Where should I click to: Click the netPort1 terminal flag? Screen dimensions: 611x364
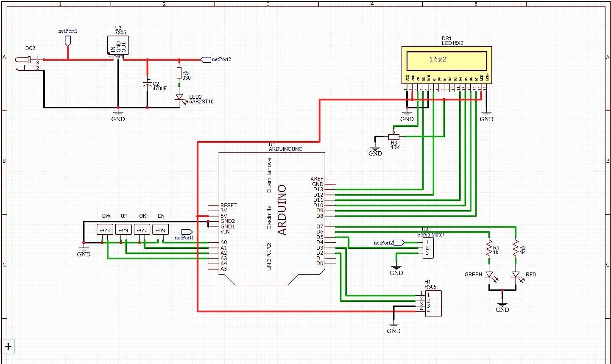coord(67,40)
